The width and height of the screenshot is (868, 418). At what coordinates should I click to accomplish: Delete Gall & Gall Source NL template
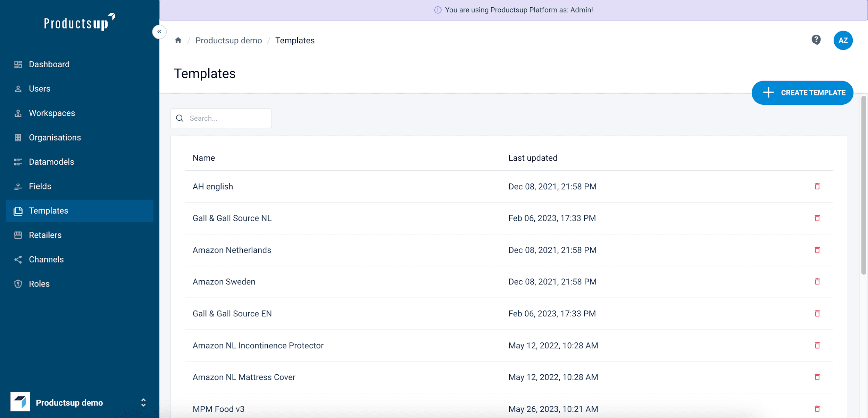click(x=817, y=218)
